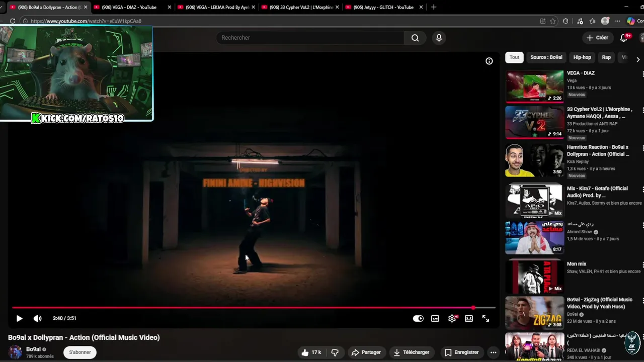Like the video with thumbs up

[311, 352]
